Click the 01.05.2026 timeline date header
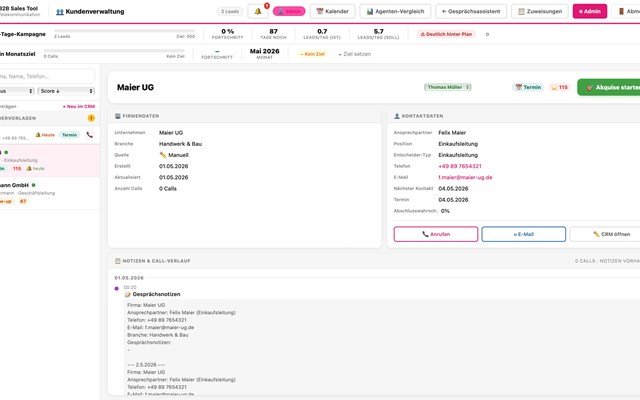 pyautogui.click(x=129, y=278)
